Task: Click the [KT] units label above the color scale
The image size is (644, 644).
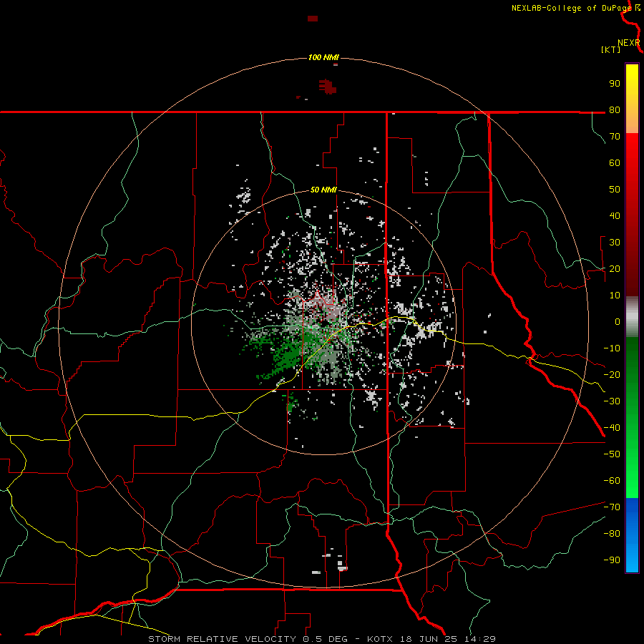Action: 611,49
